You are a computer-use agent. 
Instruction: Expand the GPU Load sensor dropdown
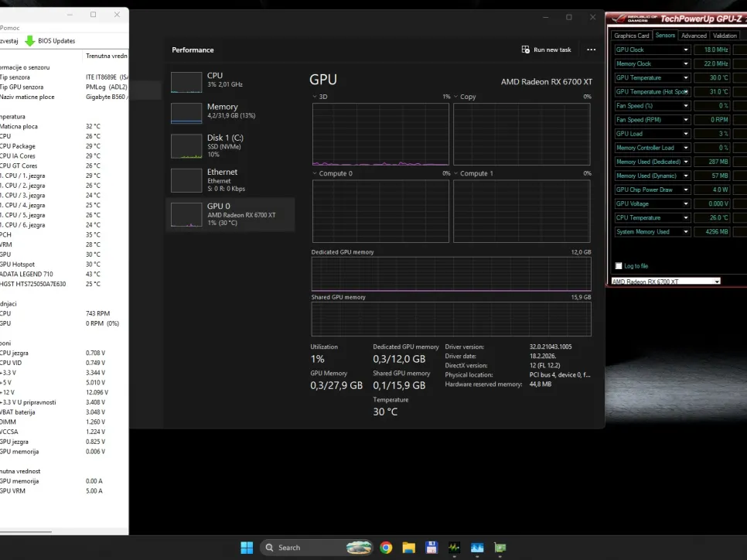[x=685, y=134]
